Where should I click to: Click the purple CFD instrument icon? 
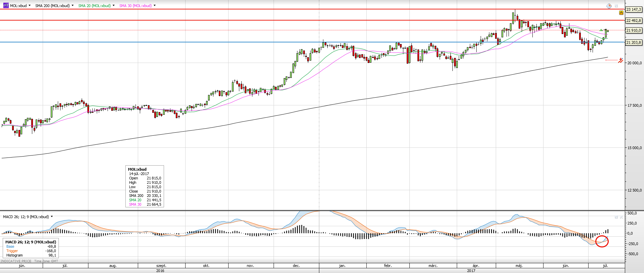tap(6, 5)
